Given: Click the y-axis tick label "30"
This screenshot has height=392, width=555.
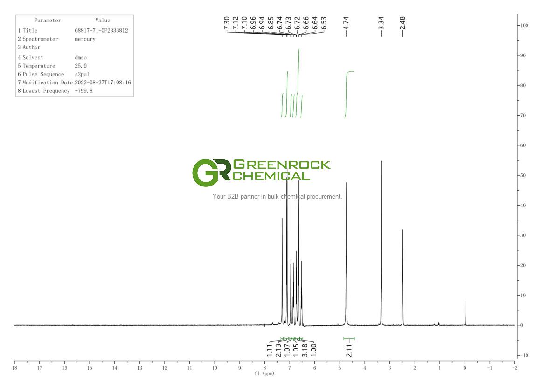Looking at the screenshot, I should tap(523, 235).
